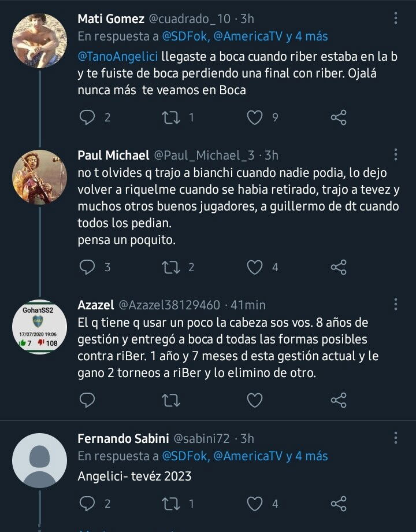Open more options on Azazel's tweet
Screen dimensions: 416x532
pyautogui.click(x=396, y=304)
